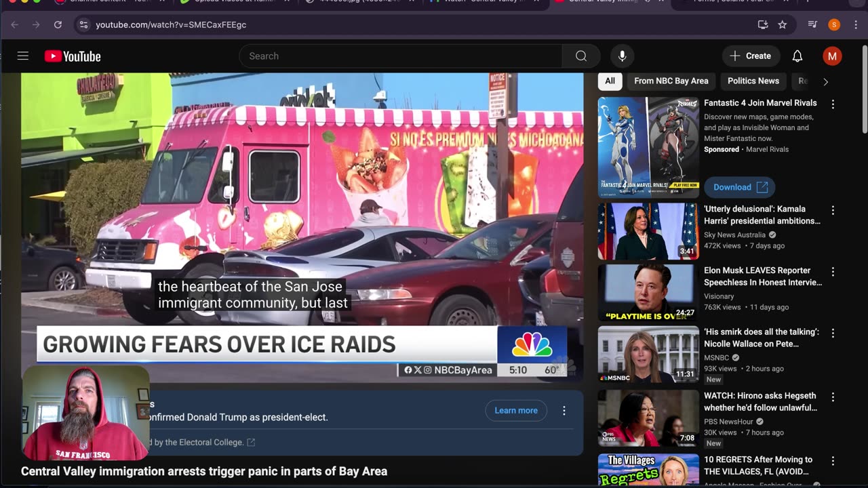Viewport: 868px width, 488px height.
Task: Select the From NBC Bay Area chip
Action: click(671, 81)
